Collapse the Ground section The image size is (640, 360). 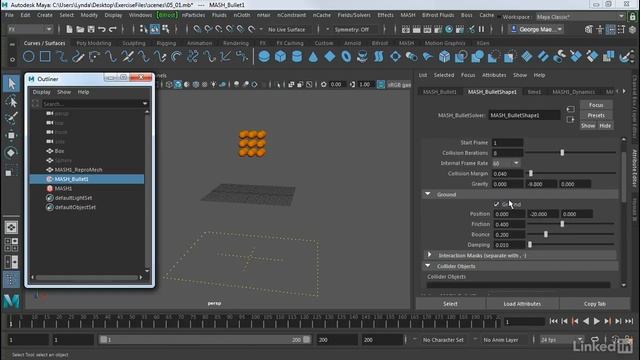click(428, 194)
